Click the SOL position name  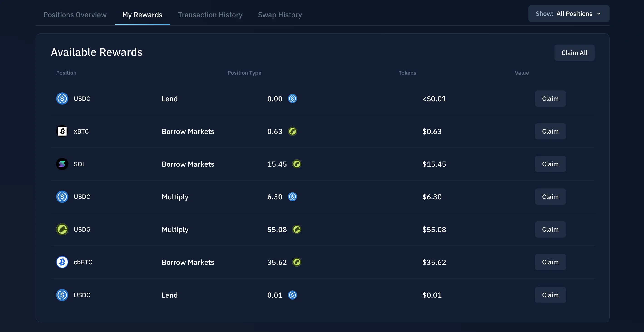click(79, 164)
